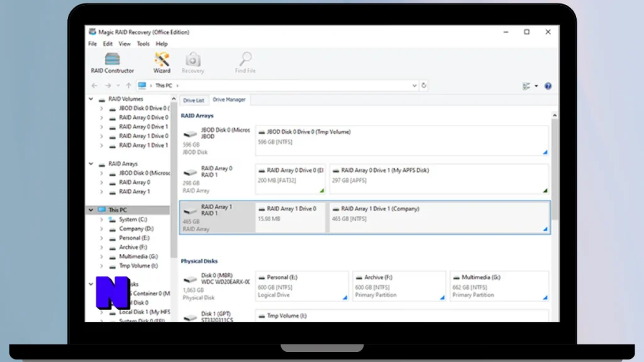Select the Disk 0 (MBR) WDC physical disk icon
The height and width of the screenshot is (362, 644).
pos(190,279)
